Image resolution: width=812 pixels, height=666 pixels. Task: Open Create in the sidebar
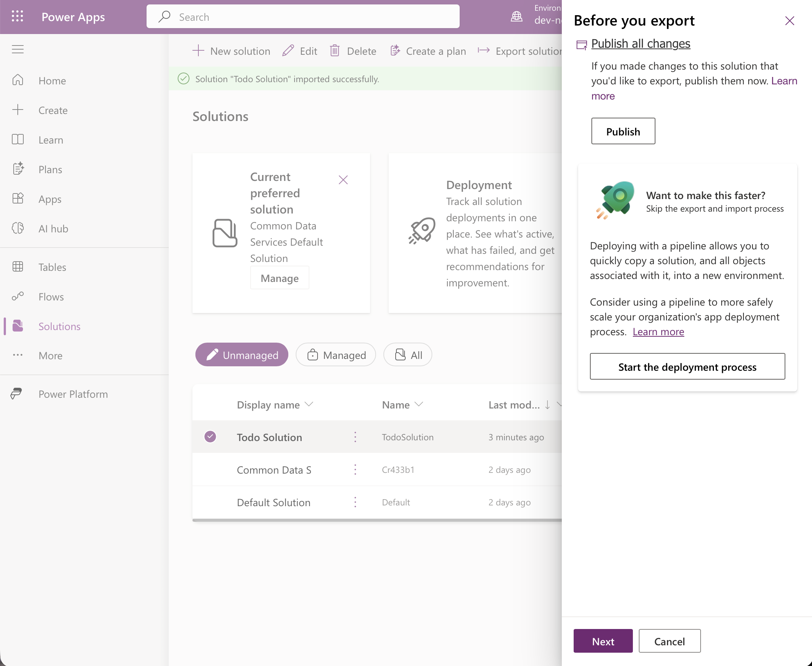53,110
